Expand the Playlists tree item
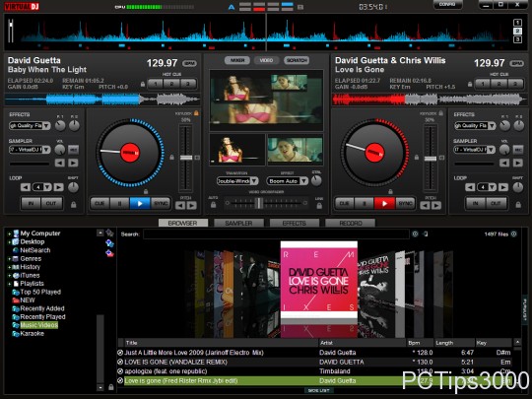 click(x=10, y=284)
